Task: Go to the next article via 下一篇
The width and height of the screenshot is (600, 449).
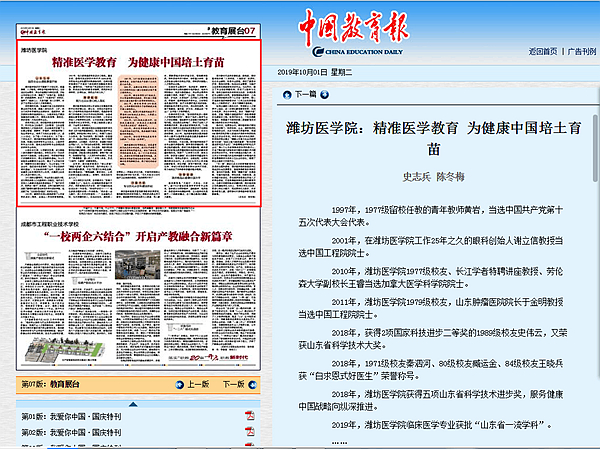Action: pos(306,93)
